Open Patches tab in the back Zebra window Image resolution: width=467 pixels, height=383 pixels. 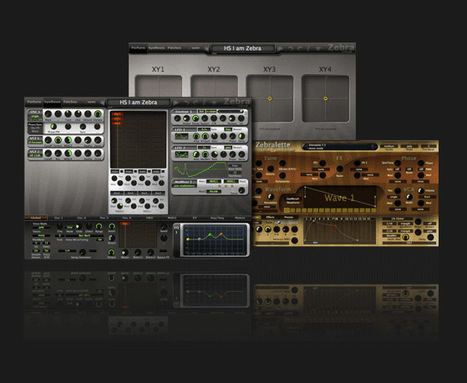[174, 48]
